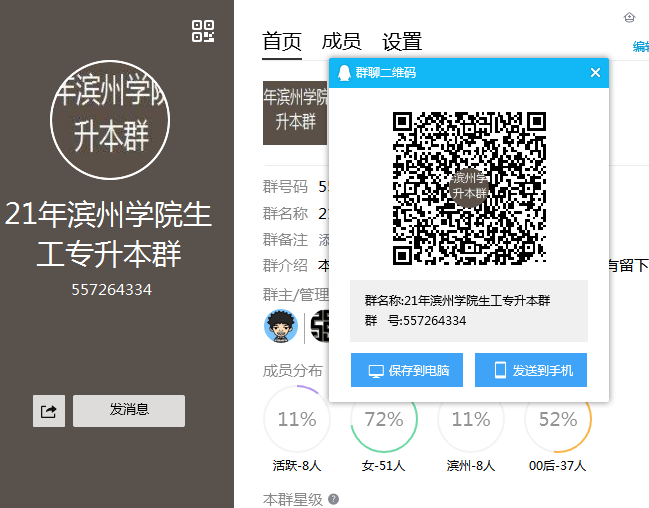Click the small icon at top right corner
Viewport: 649px width, 508px height.
[629, 17]
